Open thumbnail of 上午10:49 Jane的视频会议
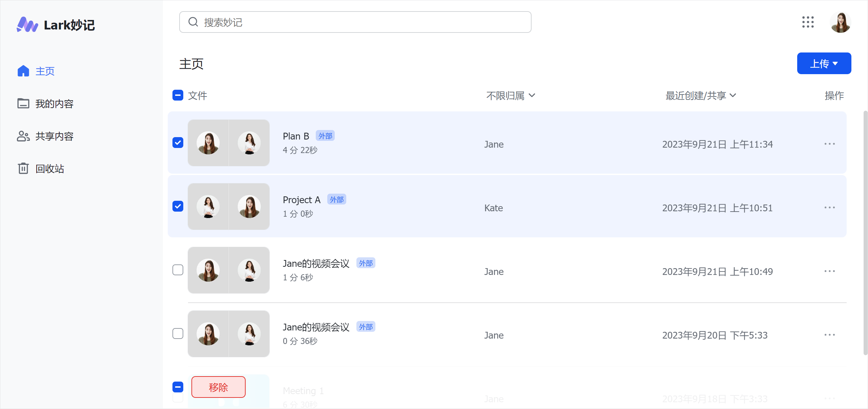The image size is (868, 409). 229,270
